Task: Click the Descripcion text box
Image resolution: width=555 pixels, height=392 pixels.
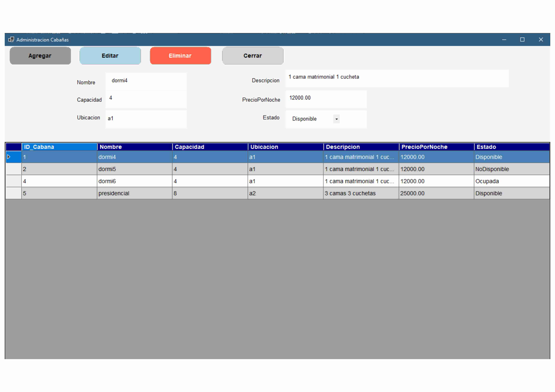Action: click(397, 79)
